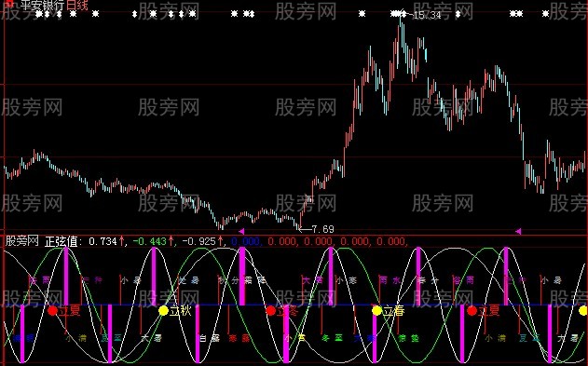Screen dimensions: 588x366
Task: Click the magenta triangle marker at right edge
Action: [x=518, y=231]
